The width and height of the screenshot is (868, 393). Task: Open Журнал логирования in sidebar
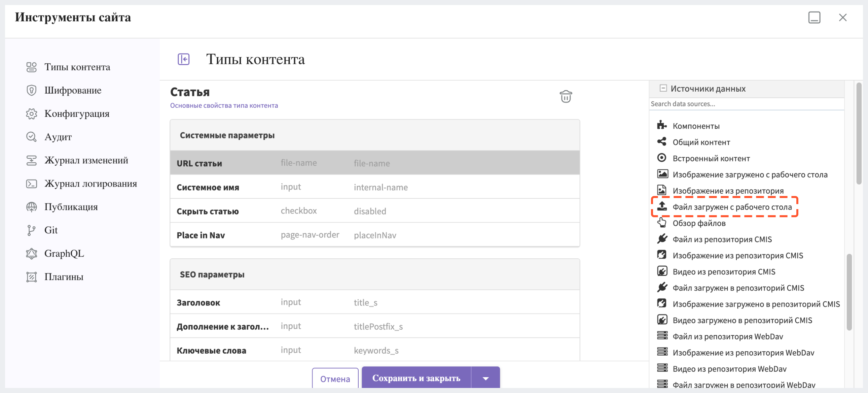coord(91,184)
